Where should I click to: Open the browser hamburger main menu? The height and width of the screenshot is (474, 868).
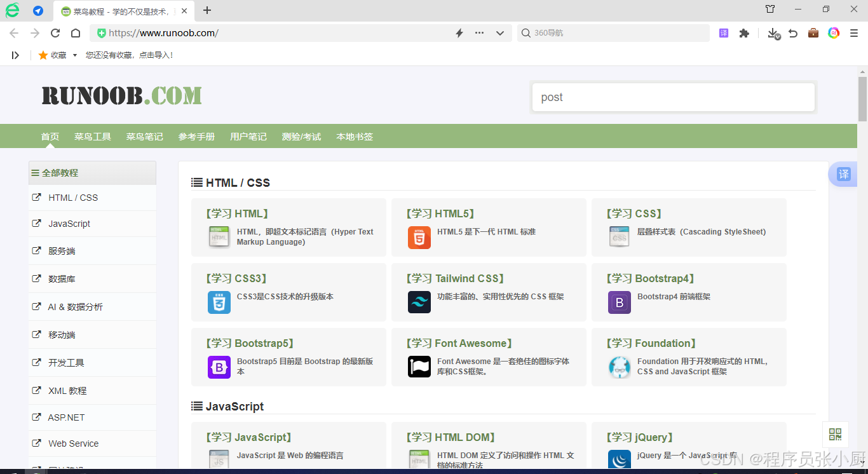tap(854, 33)
